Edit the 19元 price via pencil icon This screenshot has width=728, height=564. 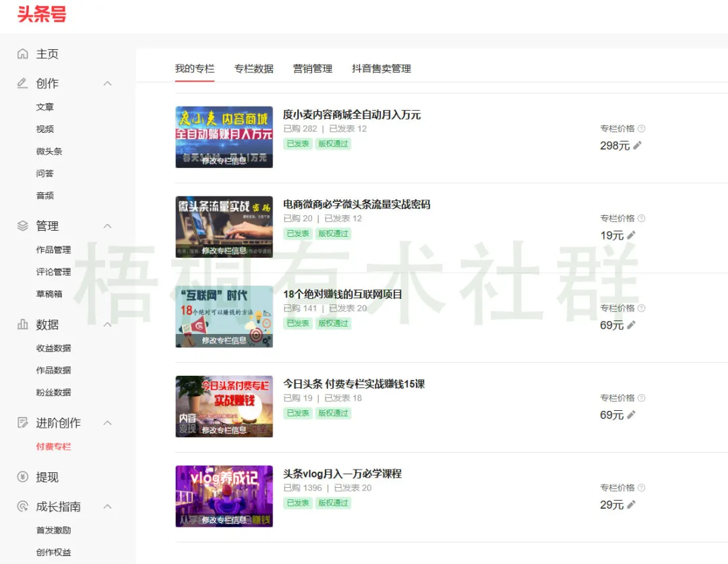point(632,235)
